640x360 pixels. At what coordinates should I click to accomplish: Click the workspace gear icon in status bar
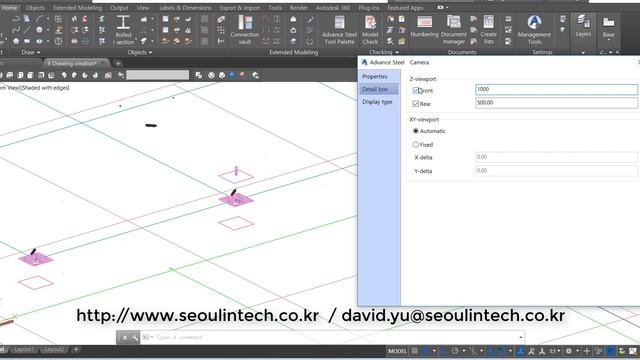pyautogui.click(x=569, y=351)
